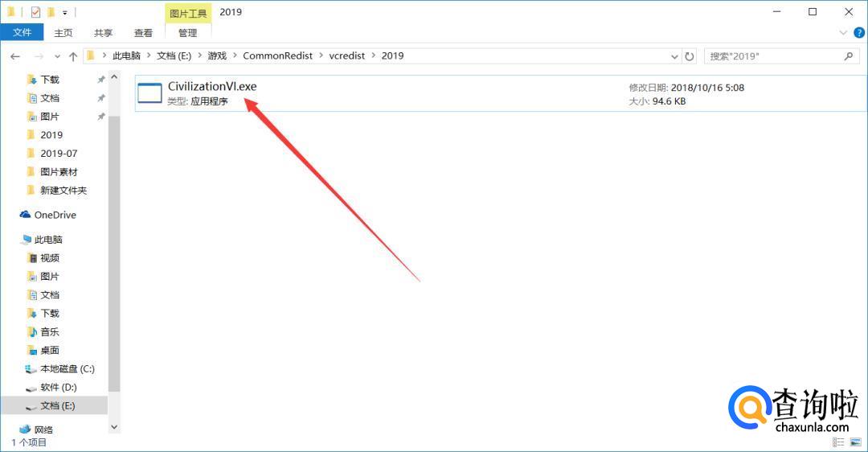Expand the ribbon chevron

coord(843,33)
